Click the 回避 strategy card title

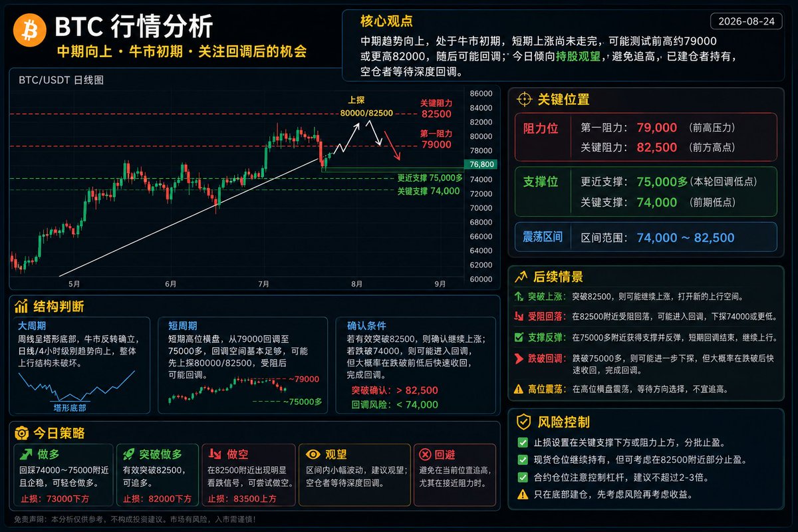(x=446, y=454)
